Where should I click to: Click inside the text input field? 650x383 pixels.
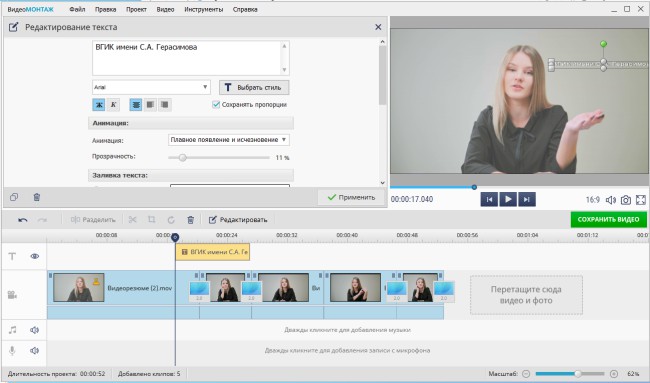click(187, 58)
